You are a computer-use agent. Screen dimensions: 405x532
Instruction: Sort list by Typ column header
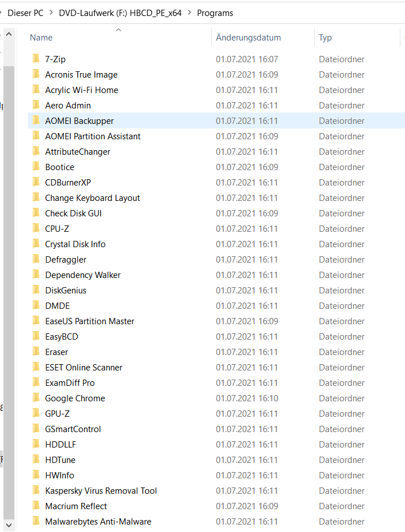pos(325,38)
